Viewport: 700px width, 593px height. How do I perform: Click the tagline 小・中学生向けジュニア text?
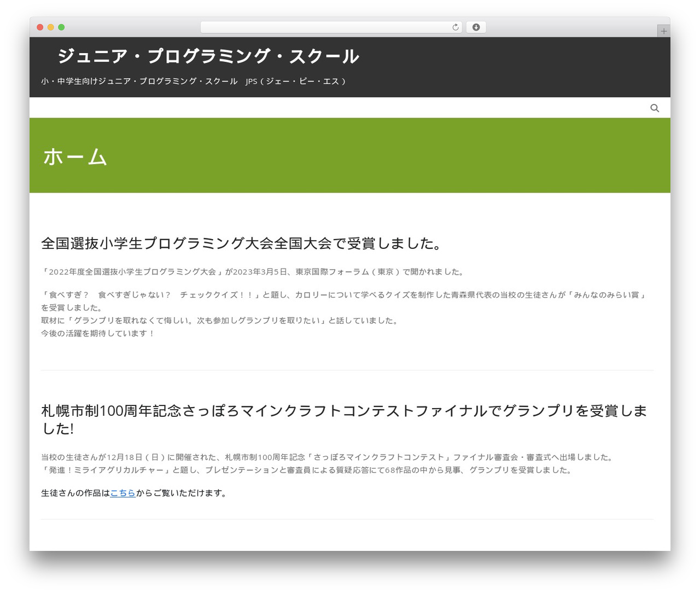point(194,81)
